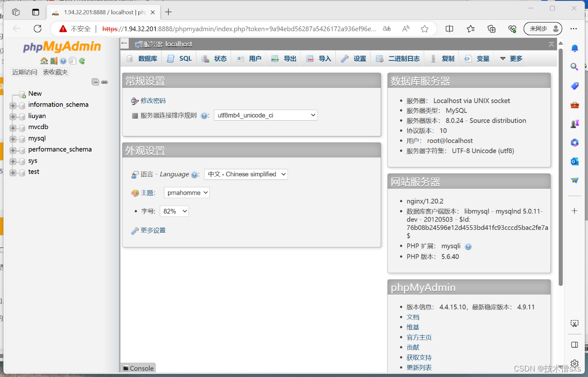
Task: Open the browser collections icon
Action: click(492, 29)
